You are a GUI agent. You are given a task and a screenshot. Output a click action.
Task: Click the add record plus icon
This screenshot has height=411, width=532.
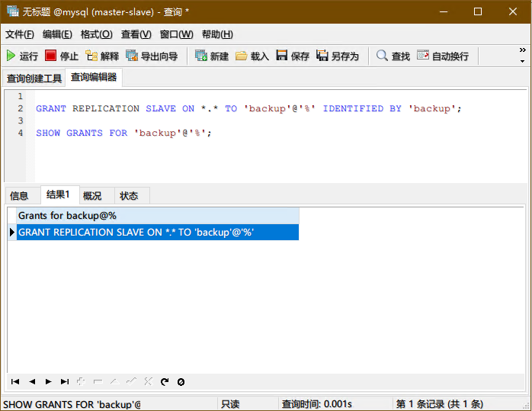tap(81, 382)
